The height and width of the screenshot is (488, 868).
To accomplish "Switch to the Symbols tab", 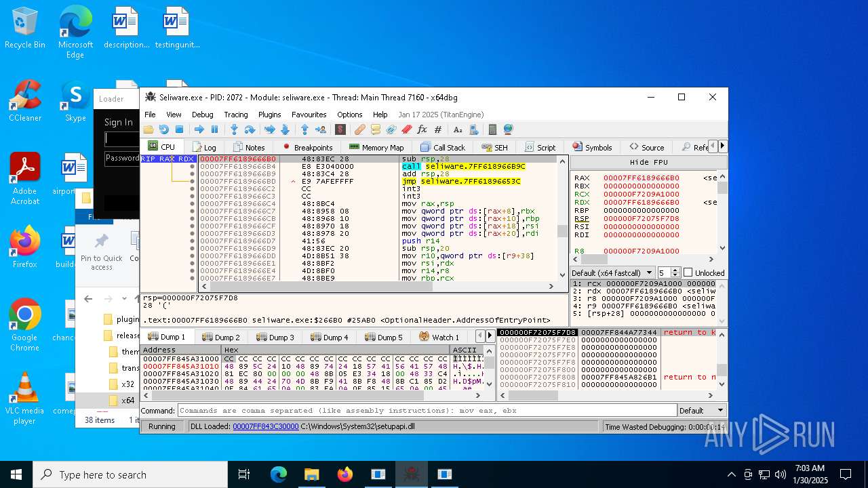I will 592,147.
